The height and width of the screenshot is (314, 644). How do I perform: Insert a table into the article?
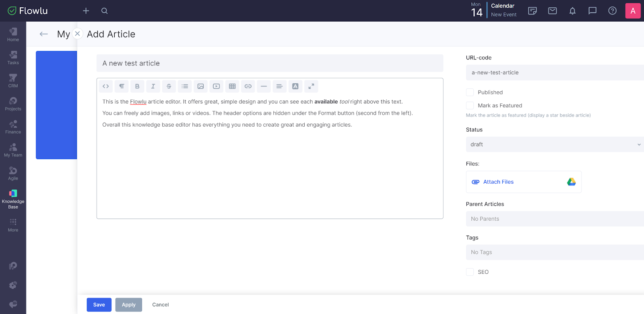click(232, 86)
